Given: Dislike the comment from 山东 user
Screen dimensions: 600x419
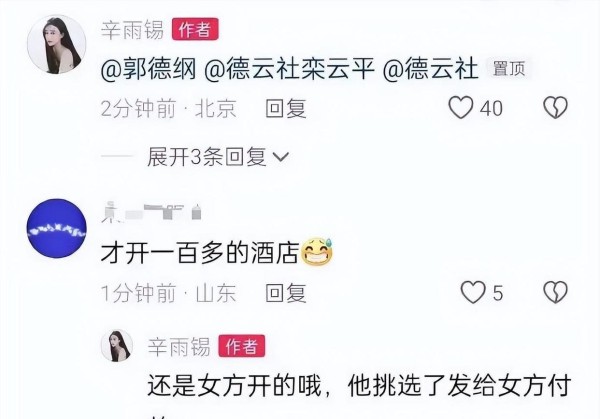Looking at the screenshot, I should pyautogui.click(x=555, y=293).
